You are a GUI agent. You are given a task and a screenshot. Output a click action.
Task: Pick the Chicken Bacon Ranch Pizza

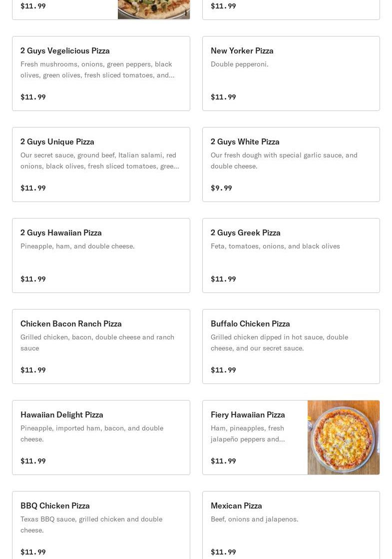click(101, 346)
